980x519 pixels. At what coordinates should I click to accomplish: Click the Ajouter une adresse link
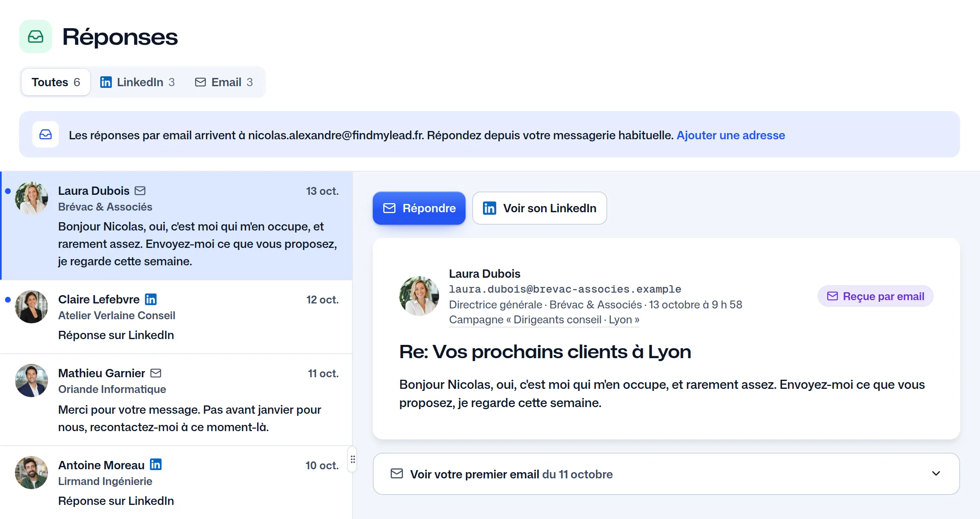pos(731,135)
